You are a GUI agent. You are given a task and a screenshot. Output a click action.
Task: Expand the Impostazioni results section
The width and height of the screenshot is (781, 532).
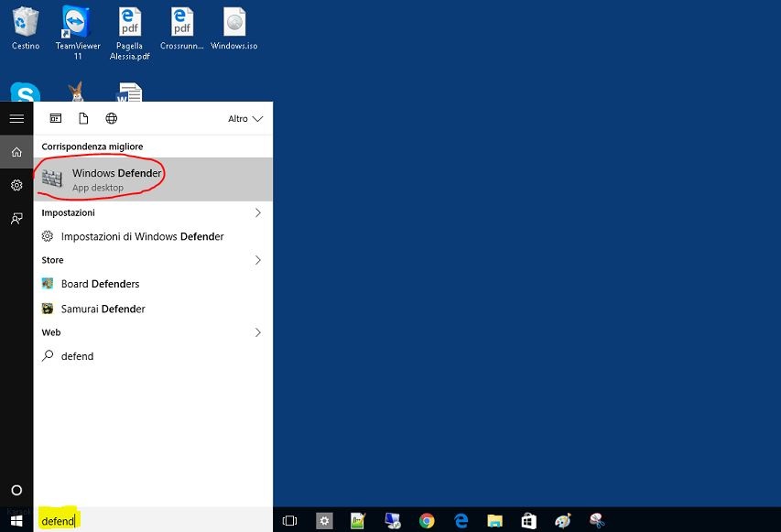click(258, 212)
